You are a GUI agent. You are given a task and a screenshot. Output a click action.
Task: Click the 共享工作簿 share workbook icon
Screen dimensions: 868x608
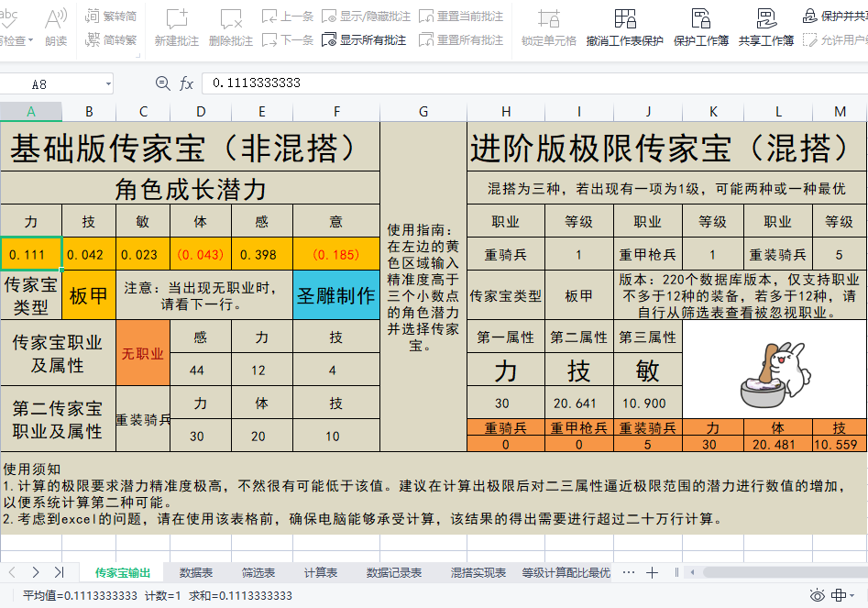click(766, 19)
